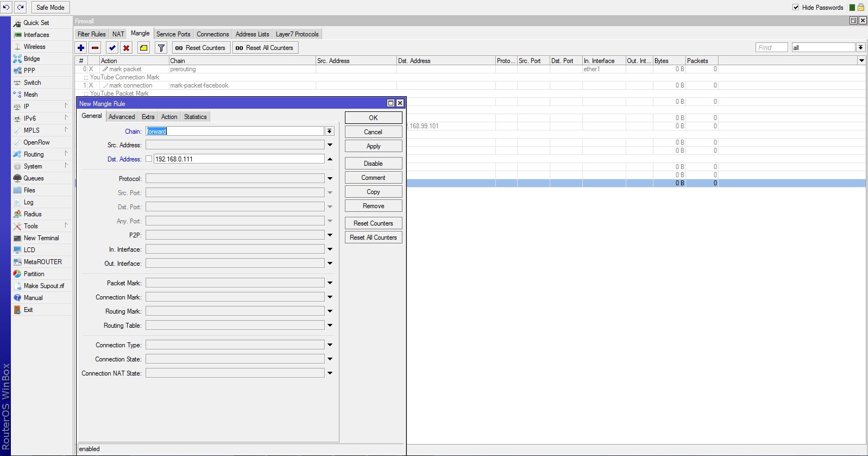Click the Reset All Counters dialog button
Image resolution: width=868 pixels, height=456 pixels.
coord(373,238)
